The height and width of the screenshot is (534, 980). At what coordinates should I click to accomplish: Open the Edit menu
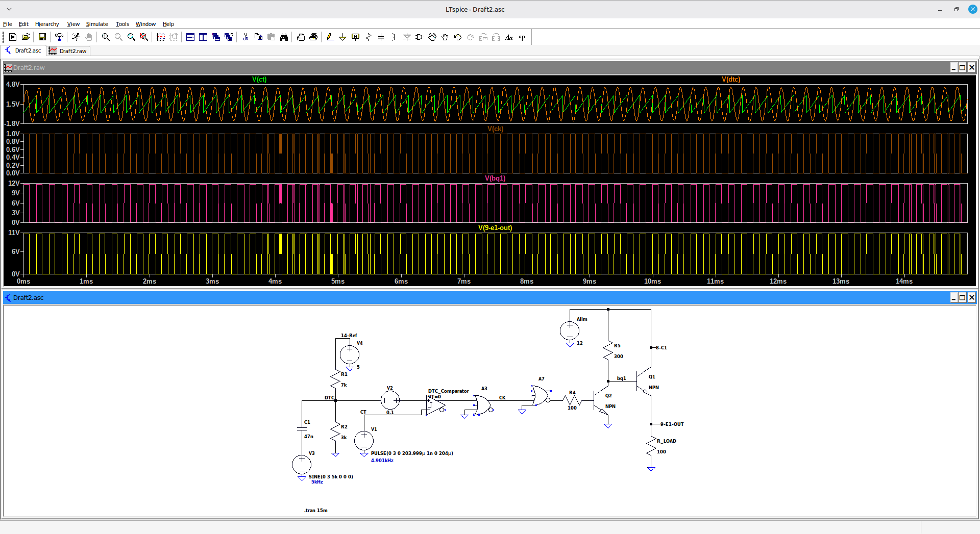coord(23,24)
